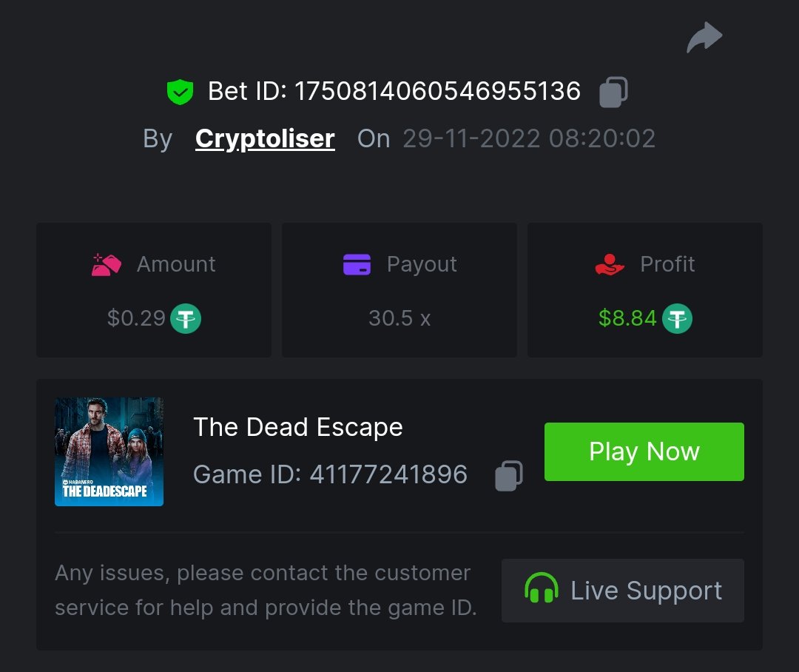The image size is (799, 672).
Task: Click the Tether coin beside $0.29
Action: (x=186, y=319)
